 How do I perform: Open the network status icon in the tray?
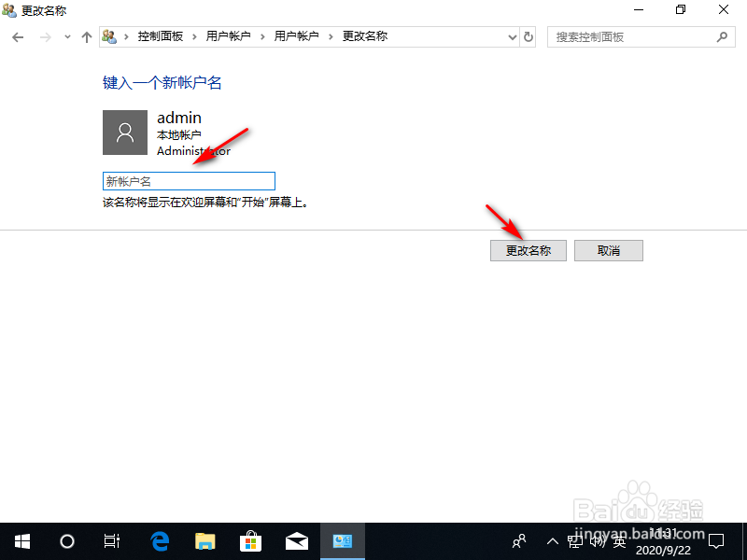click(x=577, y=541)
